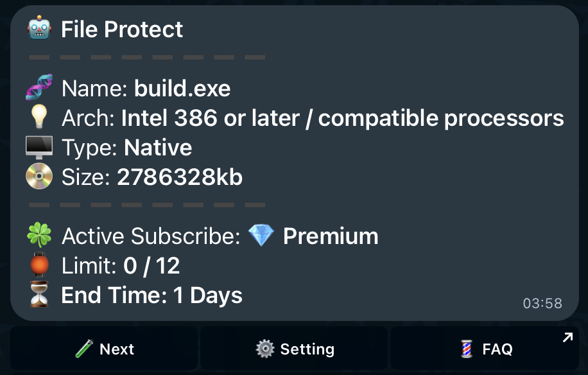Click the computer monitor emoji beside Type
Viewport: 588px width, 375px height.
point(39,147)
